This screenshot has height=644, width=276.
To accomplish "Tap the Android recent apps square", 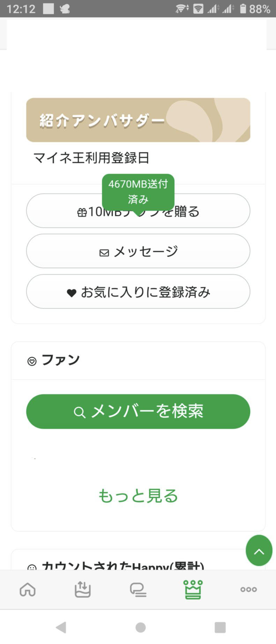I will [x=220, y=627].
